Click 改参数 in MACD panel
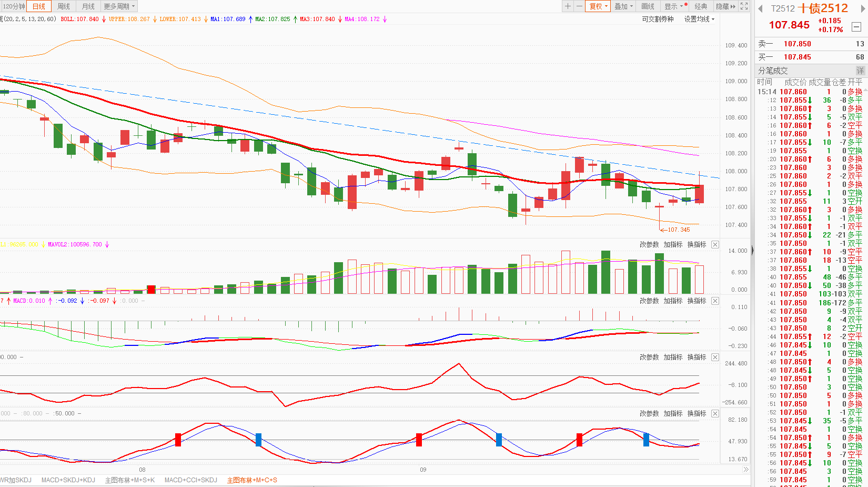The image size is (868, 487). (649, 301)
